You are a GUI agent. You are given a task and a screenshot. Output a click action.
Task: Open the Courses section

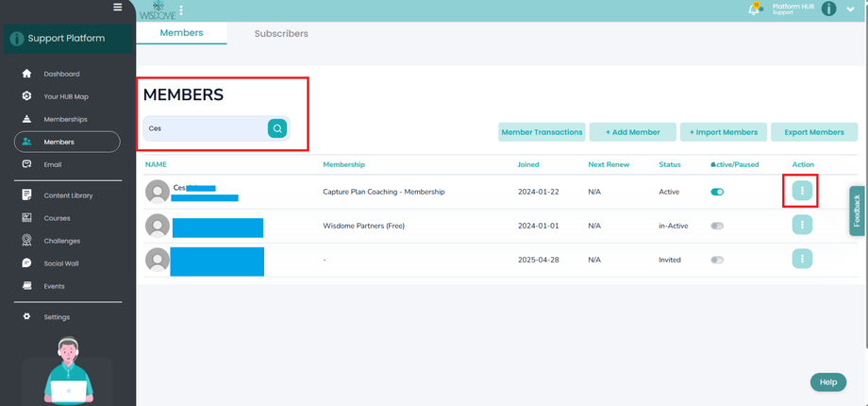pos(57,218)
